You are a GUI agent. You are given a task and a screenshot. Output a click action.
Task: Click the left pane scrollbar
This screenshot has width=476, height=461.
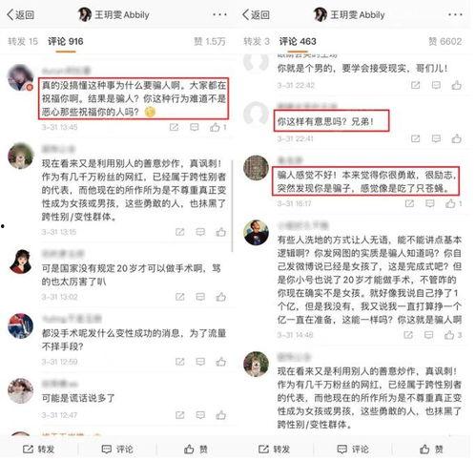[x=233, y=206]
